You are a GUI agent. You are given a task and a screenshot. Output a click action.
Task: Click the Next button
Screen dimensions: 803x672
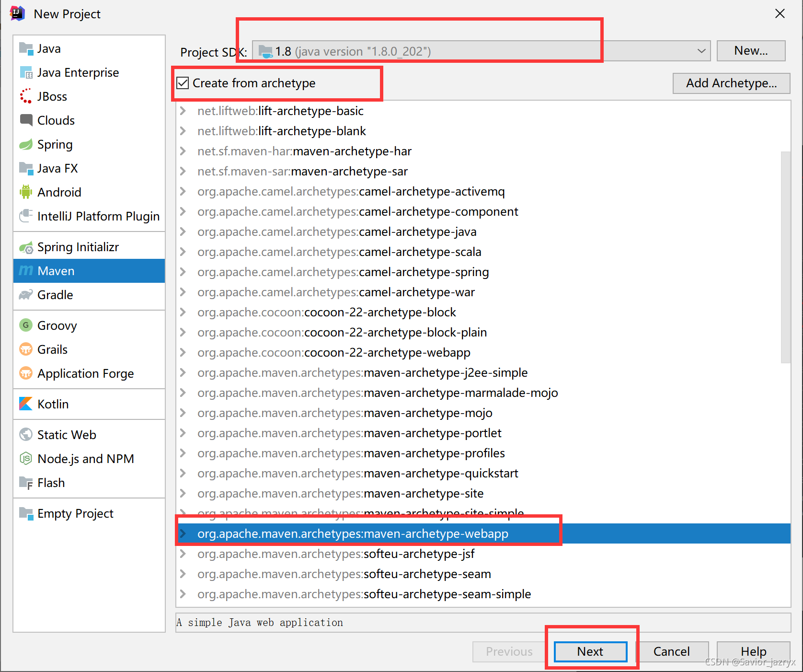[x=590, y=651]
